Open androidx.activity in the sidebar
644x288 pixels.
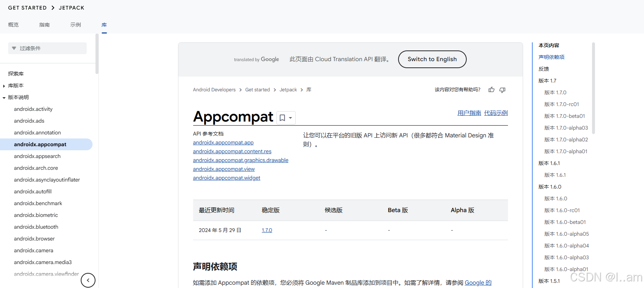click(33, 109)
